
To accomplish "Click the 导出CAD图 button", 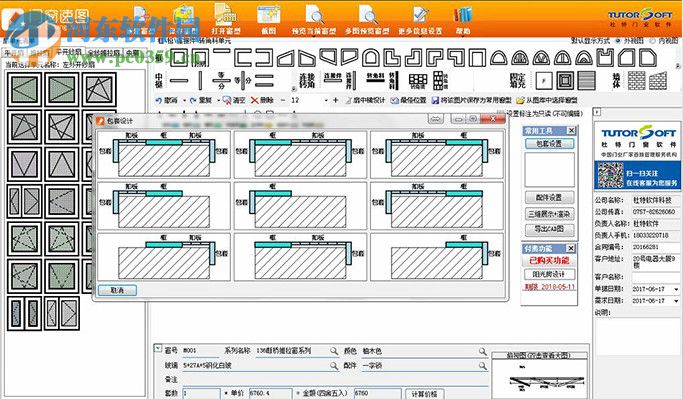I will pyautogui.click(x=549, y=229).
